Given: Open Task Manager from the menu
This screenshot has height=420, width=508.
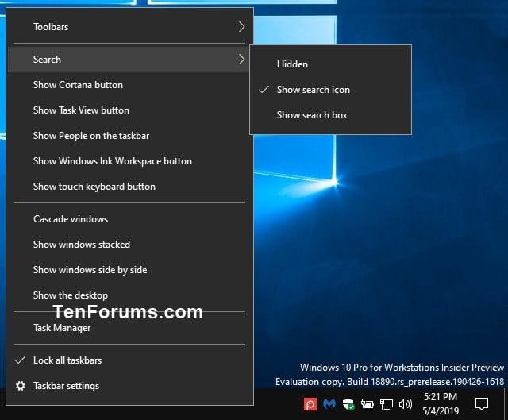Looking at the screenshot, I should click(129, 328).
